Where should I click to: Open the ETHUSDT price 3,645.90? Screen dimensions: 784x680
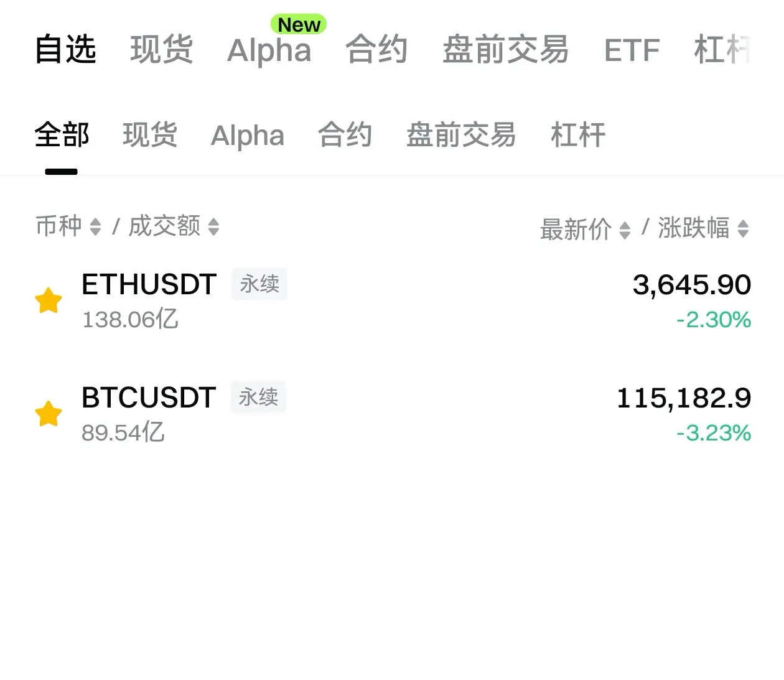692,285
